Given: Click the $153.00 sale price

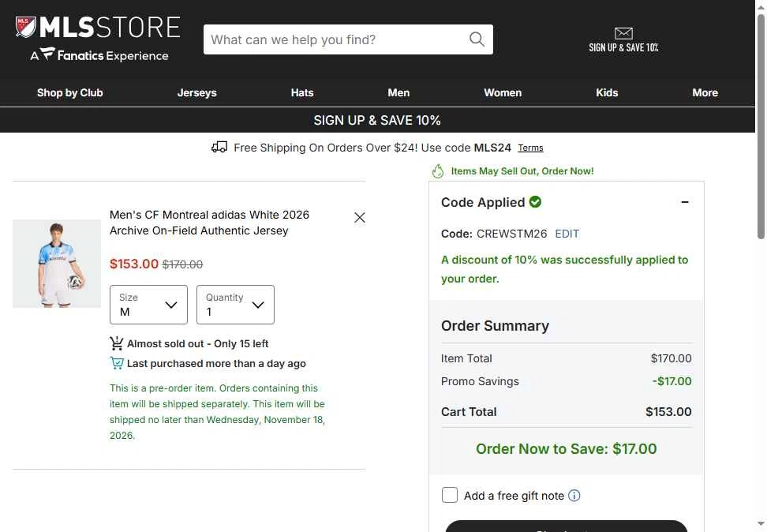Looking at the screenshot, I should [134, 264].
